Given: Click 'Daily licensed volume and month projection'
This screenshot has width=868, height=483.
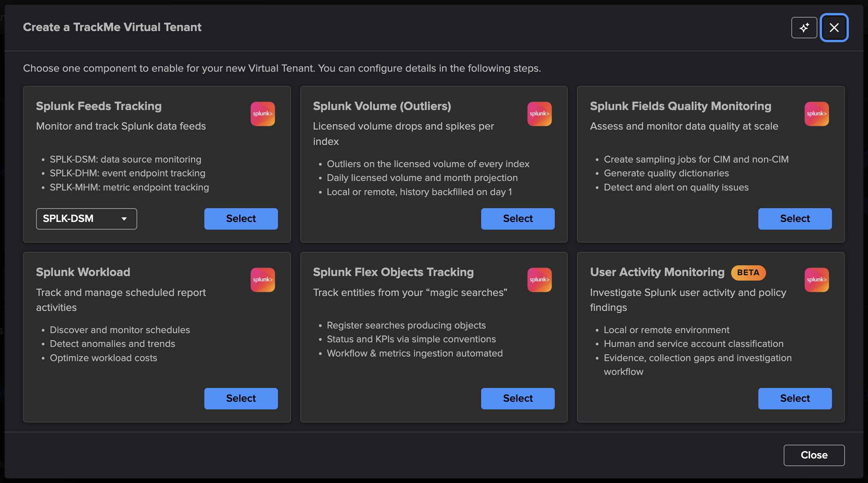Looking at the screenshot, I should (x=422, y=178).
